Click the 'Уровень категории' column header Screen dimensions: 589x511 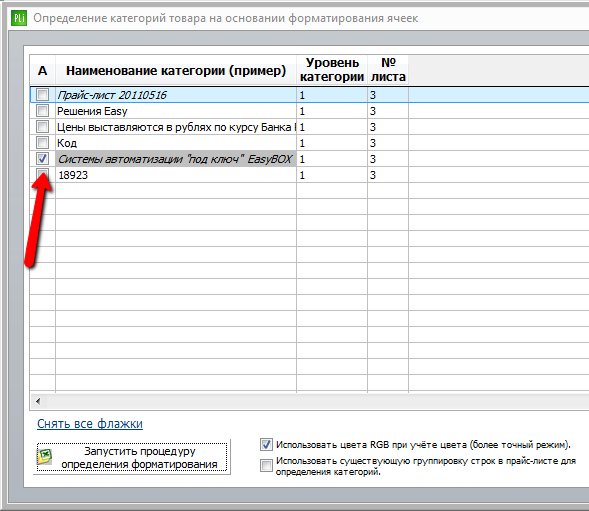[332, 70]
